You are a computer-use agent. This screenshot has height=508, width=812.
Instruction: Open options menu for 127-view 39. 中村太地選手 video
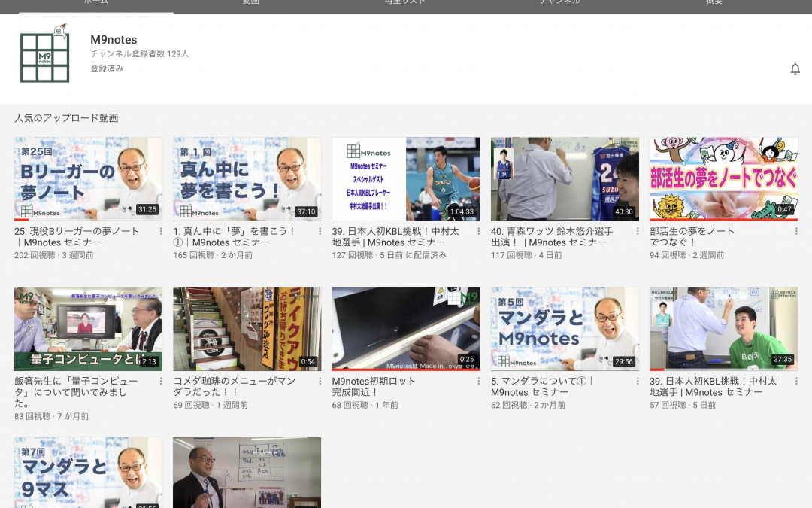click(x=478, y=231)
